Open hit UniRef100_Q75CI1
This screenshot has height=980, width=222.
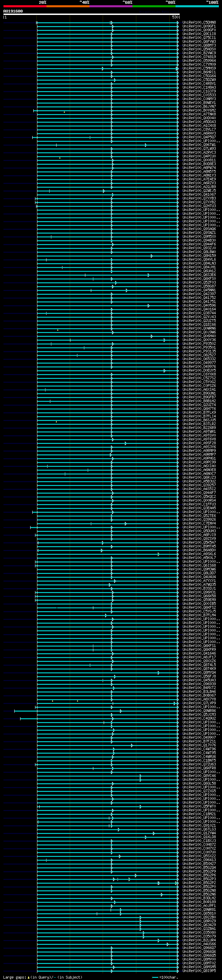(x=199, y=38)
